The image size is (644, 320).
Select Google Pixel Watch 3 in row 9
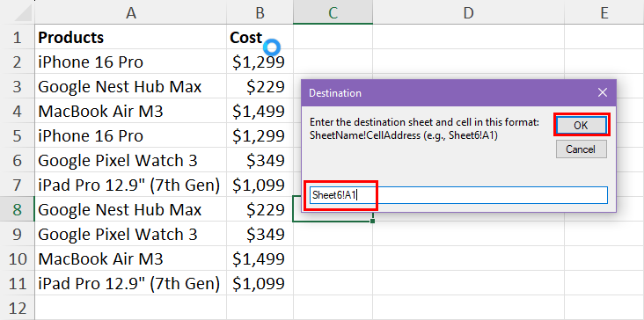click(x=130, y=234)
